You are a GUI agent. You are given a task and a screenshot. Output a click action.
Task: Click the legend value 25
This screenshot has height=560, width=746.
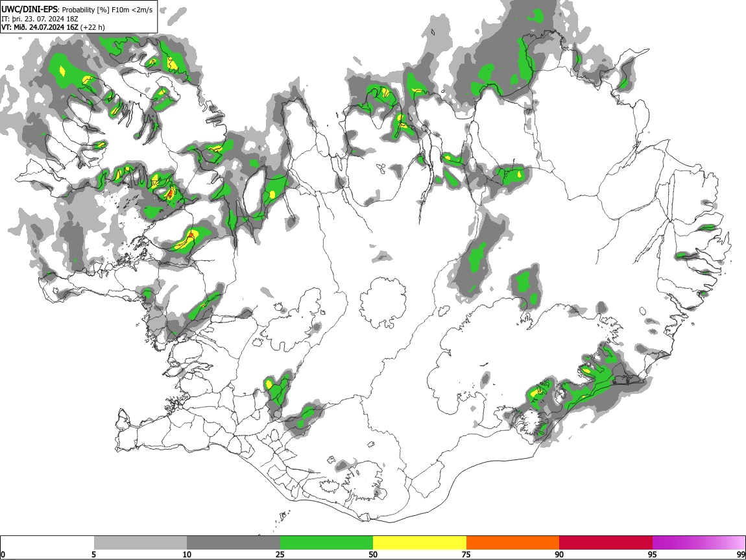click(280, 554)
